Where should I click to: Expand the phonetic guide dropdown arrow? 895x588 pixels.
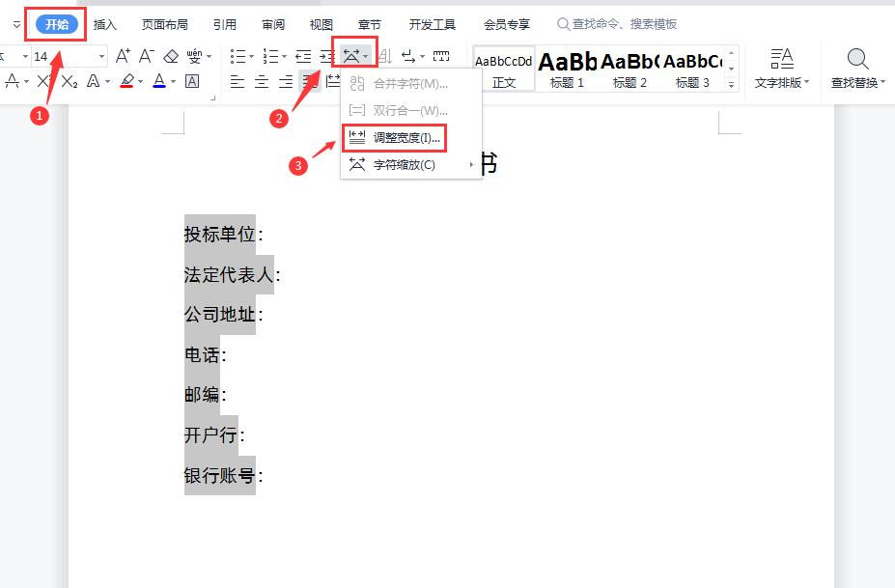point(209,57)
